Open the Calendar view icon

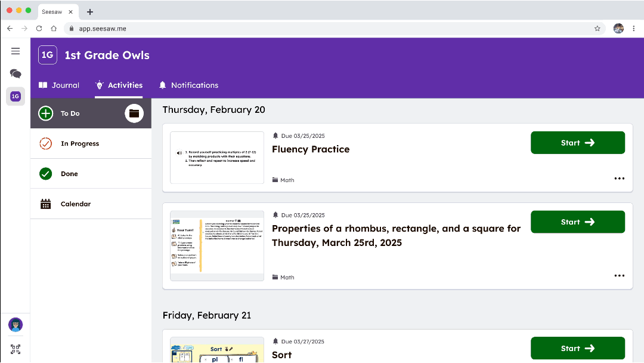[46, 204]
